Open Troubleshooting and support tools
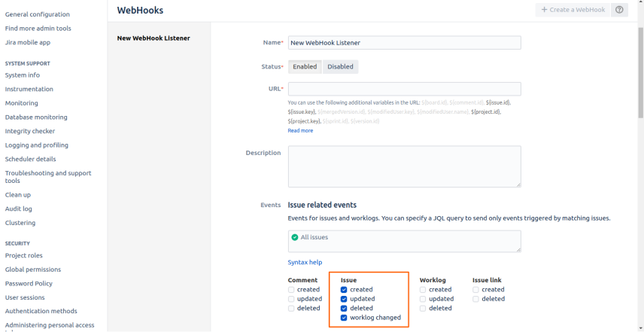This screenshot has height=332, width=644. (48, 177)
